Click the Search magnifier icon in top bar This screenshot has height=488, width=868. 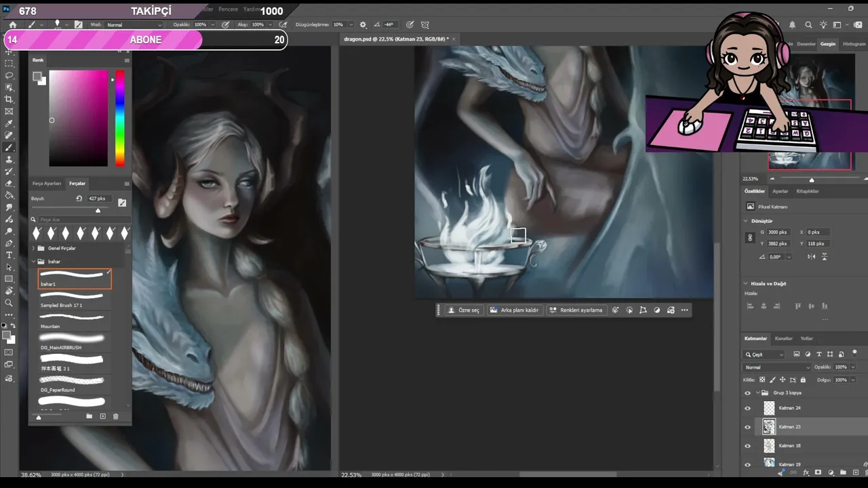point(808,25)
